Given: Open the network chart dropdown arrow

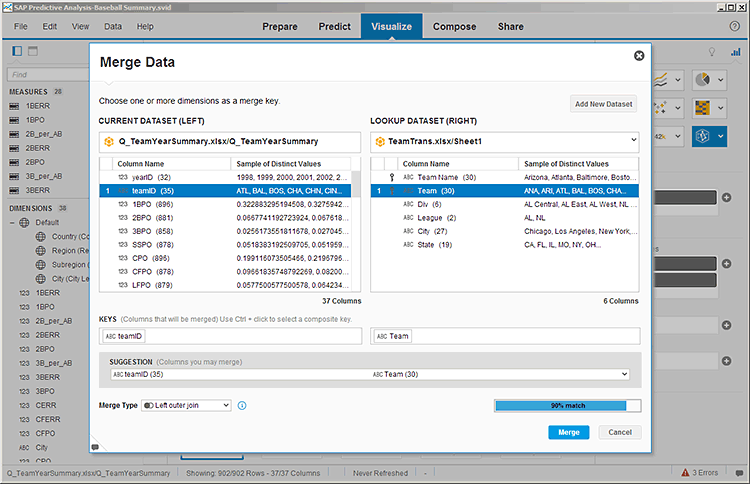Looking at the screenshot, I should coord(720,136).
